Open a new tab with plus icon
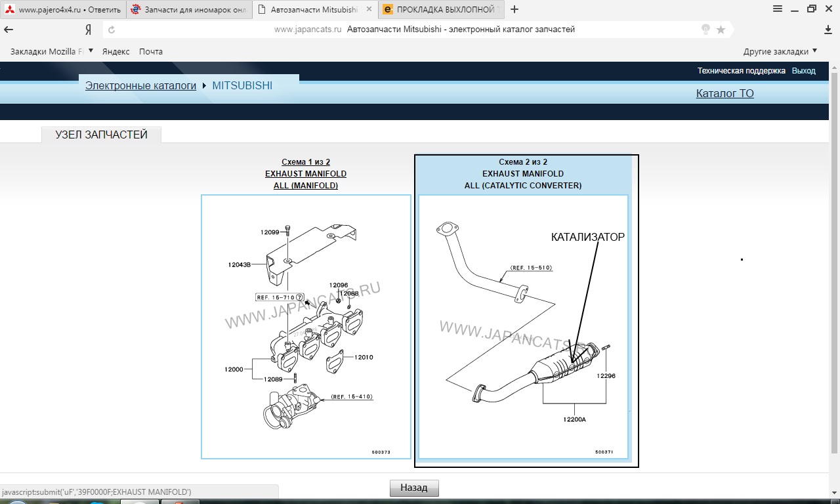 (x=514, y=9)
